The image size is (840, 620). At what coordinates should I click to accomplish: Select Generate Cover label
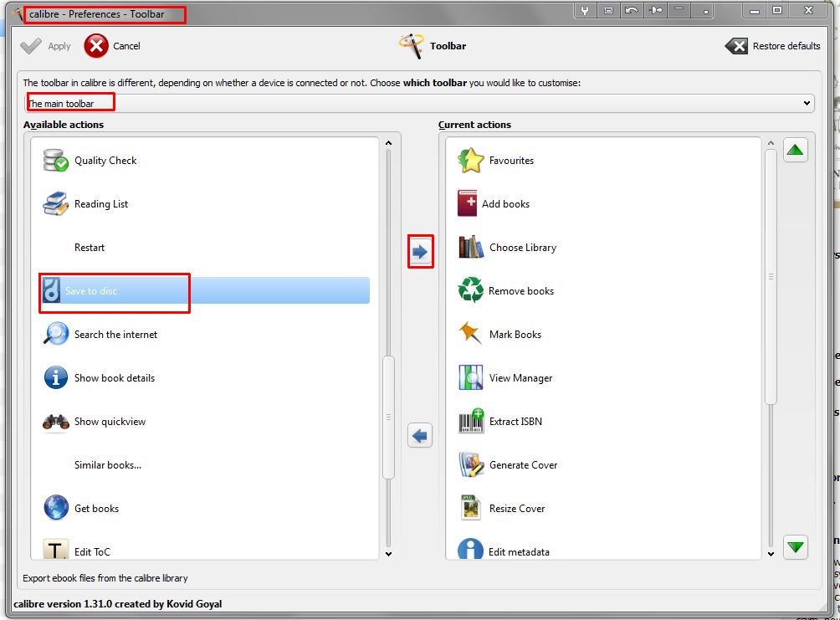(x=523, y=465)
